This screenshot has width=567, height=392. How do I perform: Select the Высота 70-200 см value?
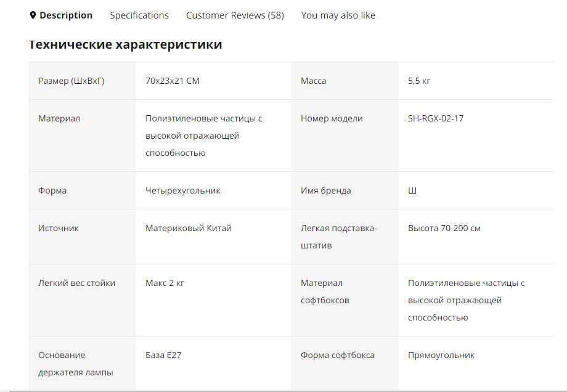pos(444,228)
